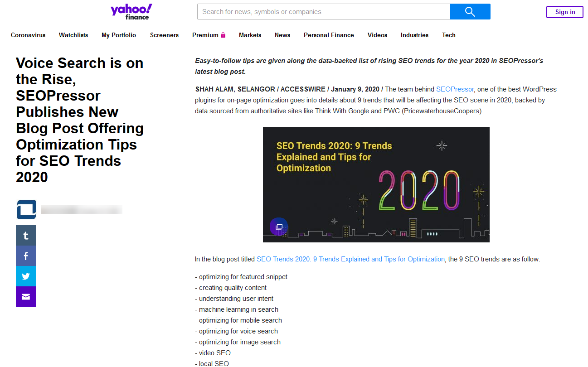Share the article on Twitter
This screenshot has height=367, width=588.
point(26,276)
